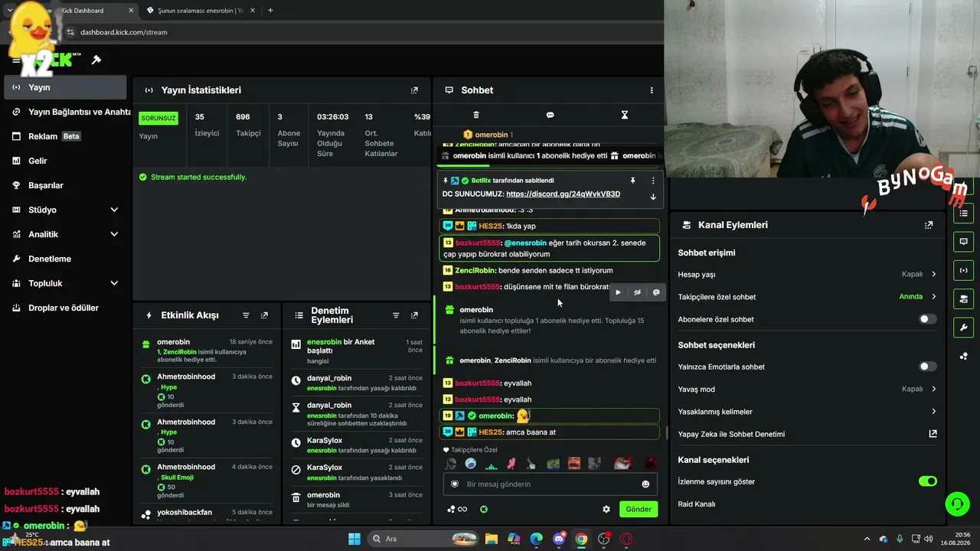Open Denetleme sidebar item
Image resolution: width=980 pixels, height=551 pixels.
pos(65,259)
